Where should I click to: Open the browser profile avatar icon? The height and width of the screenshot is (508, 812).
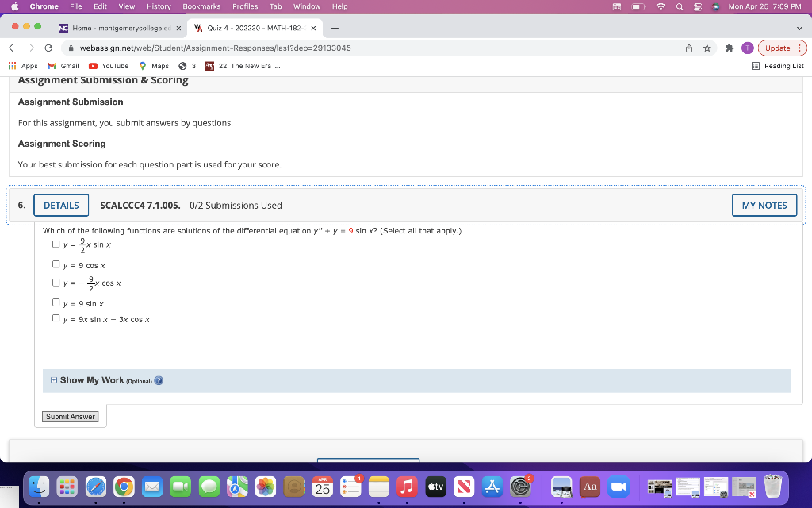coord(746,48)
